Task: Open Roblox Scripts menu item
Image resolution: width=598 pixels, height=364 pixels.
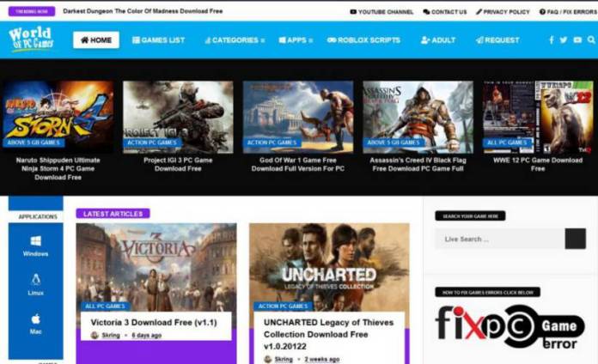Action: click(x=363, y=40)
